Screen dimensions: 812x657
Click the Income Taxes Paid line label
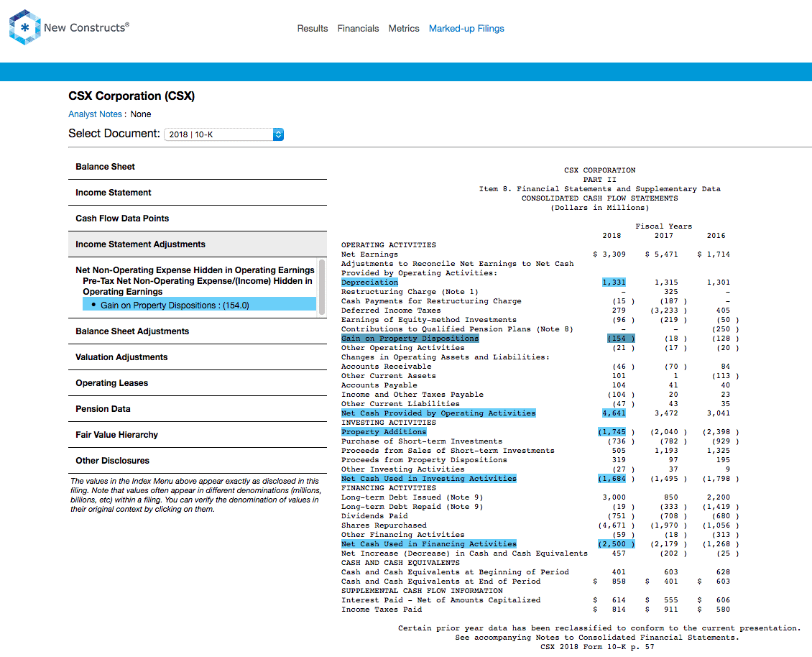(x=382, y=610)
